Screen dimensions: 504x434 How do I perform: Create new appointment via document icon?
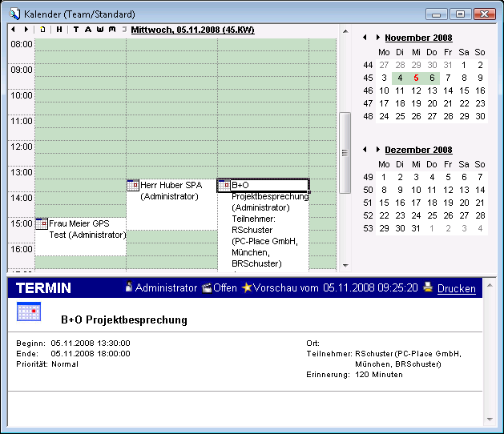tap(42, 30)
